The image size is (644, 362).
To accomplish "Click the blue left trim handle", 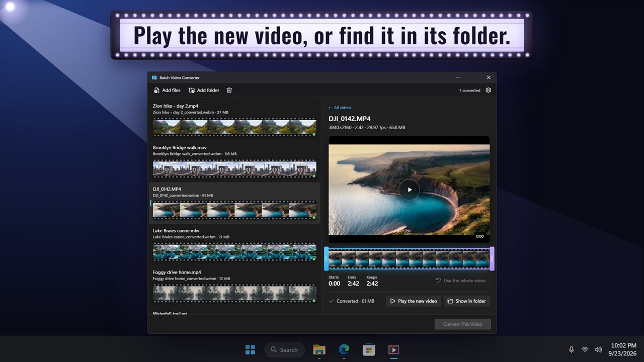I will pyautogui.click(x=327, y=259).
